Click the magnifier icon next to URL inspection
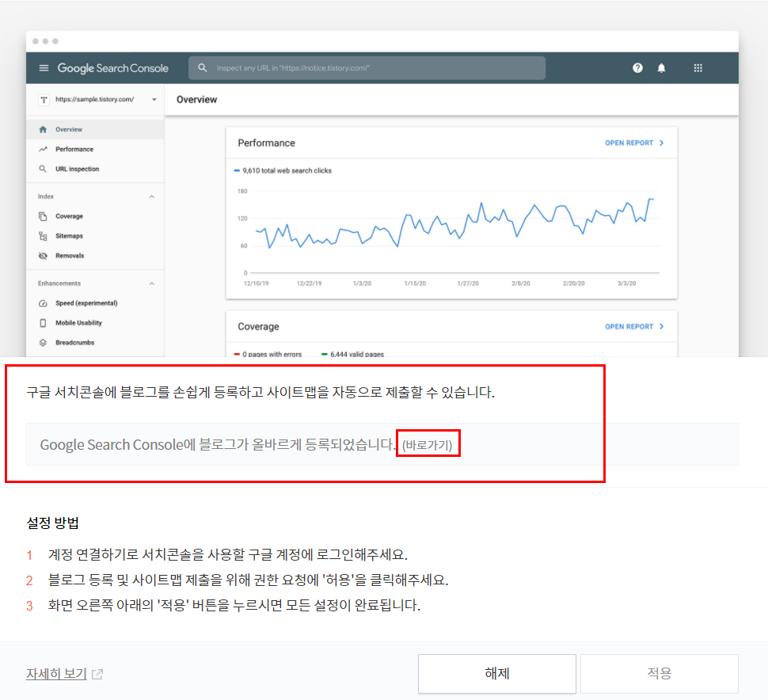768x700 pixels. point(43,169)
